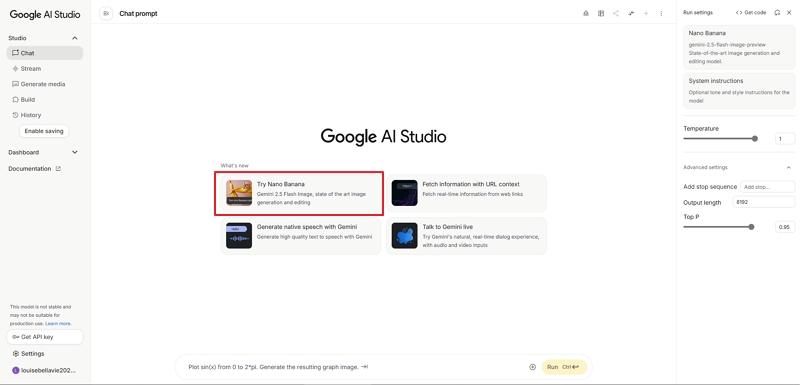Viewport: 800px width, 385px height.
Task: Open Generate media in sidebar
Action: [x=45, y=84]
